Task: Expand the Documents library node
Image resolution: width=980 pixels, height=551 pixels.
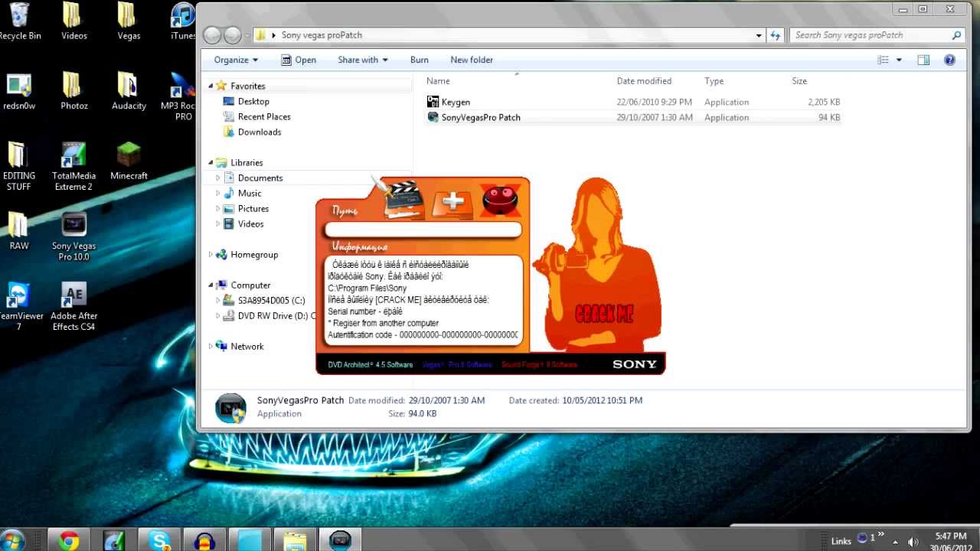Action: tap(217, 178)
